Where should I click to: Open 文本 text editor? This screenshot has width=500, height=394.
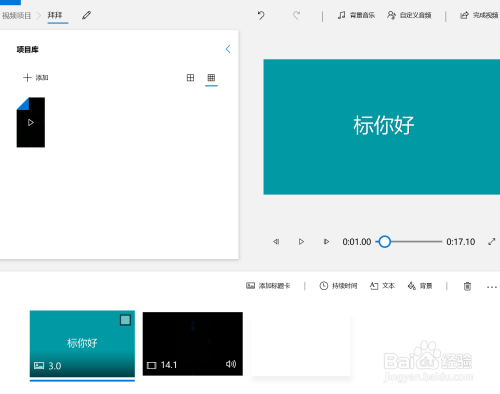click(382, 286)
